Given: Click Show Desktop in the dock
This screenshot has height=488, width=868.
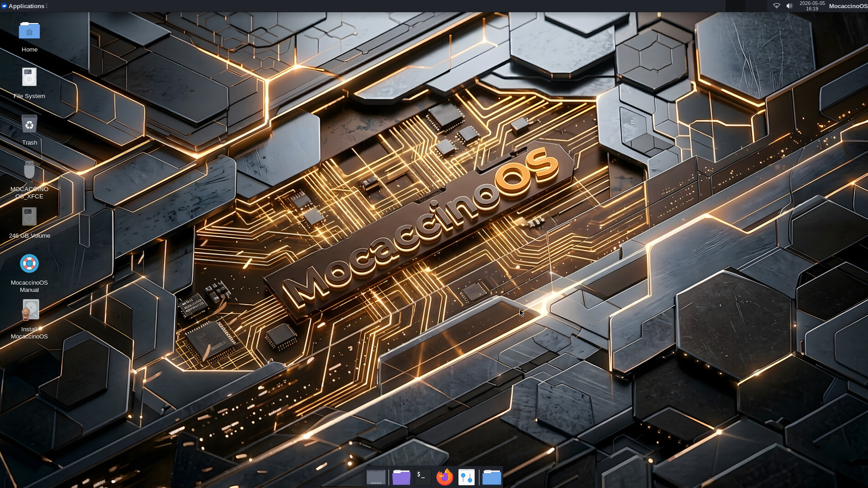Looking at the screenshot, I should (376, 477).
